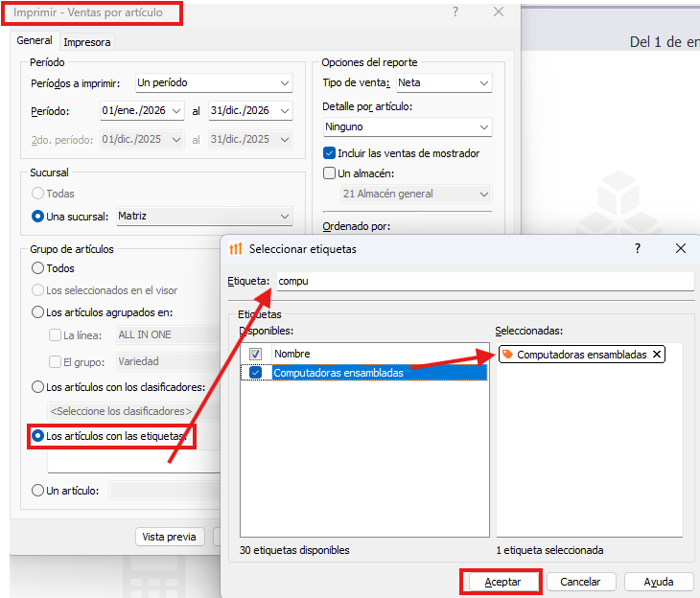Toggle the Nombre header select-all checkbox
Viewport: 700px width, 598px height.
pyautogui.click(x=255, y=354)
